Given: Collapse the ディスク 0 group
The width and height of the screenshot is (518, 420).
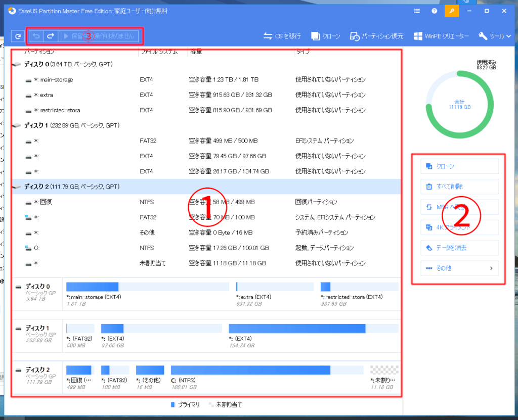Looking at the screenshot, I should 16,64.
